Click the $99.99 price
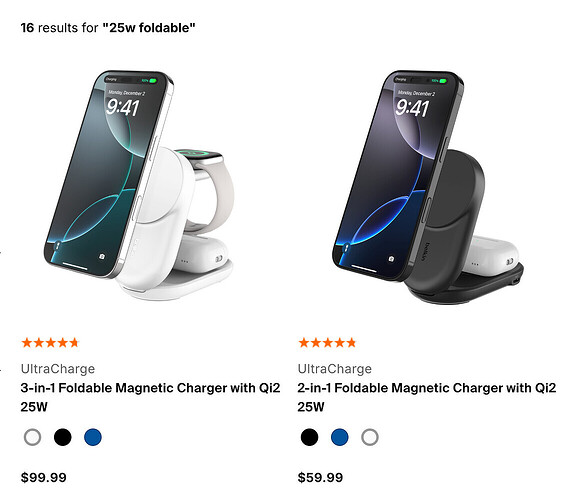The height and width of the screenshot is (500, 565). [44, 478]
